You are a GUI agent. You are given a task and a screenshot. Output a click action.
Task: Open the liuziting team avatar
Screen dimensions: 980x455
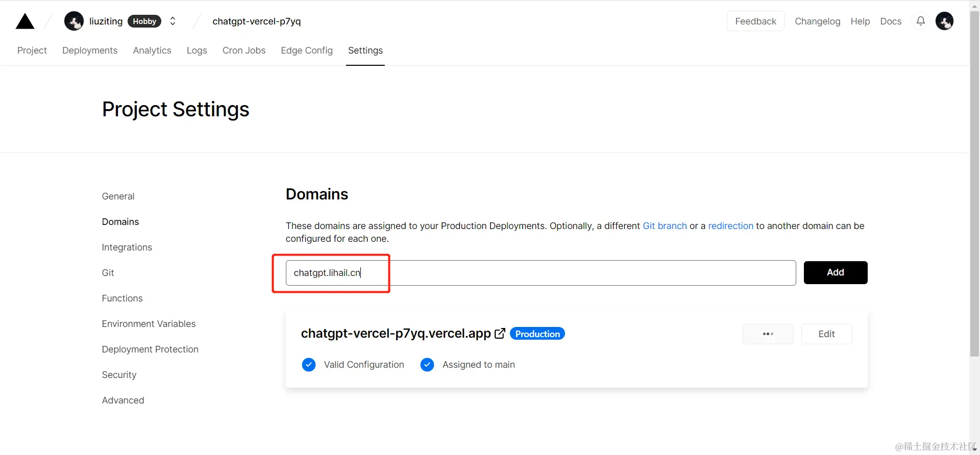[74, 21]
